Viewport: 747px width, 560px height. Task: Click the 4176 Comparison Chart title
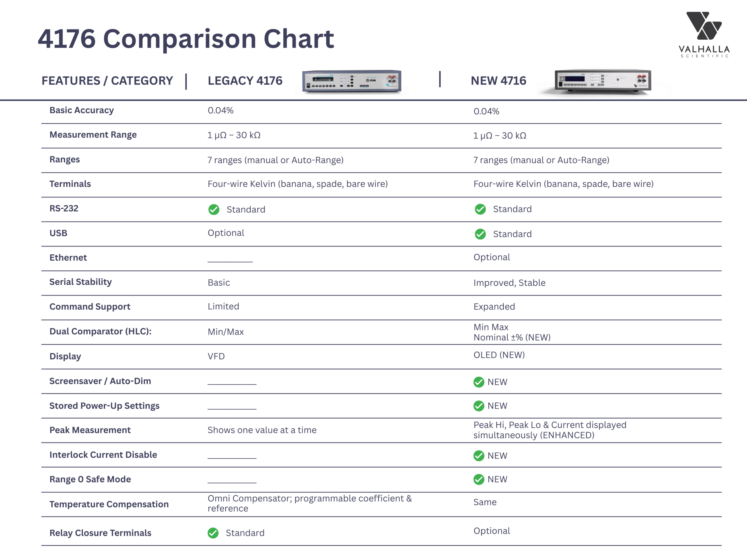point(186,38)
